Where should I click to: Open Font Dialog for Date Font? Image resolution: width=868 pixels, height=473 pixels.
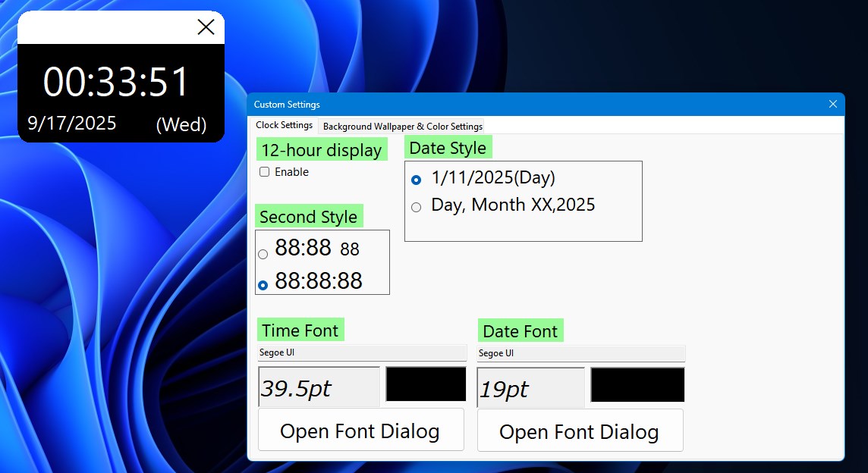pyautogui.click(x=580, y=431)
